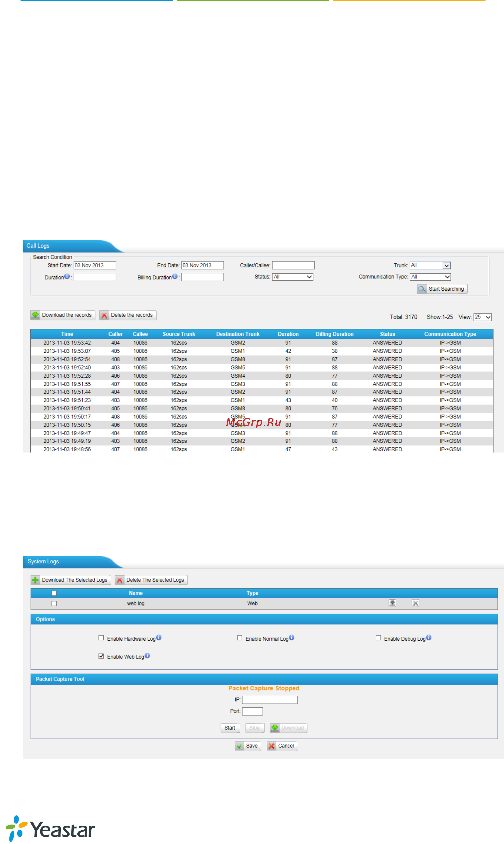Click the Destination Trunk column header
Viewport: 504px width, 844px height.
point(238,334)
